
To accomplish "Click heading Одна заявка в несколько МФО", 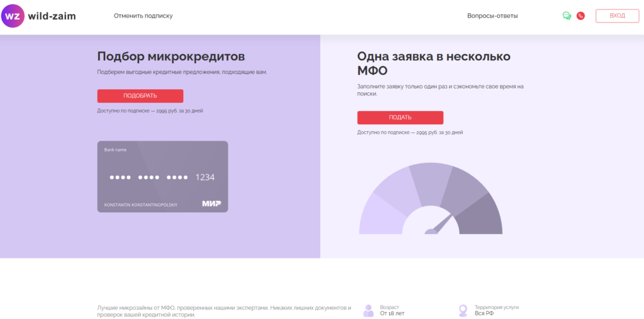I will (x=433, y=63).
